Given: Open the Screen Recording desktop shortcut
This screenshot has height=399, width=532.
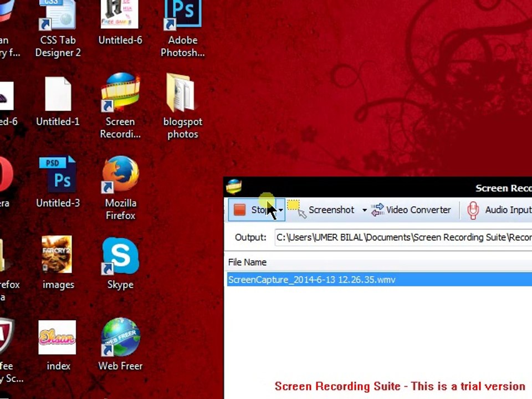Looking at the screenshot, I should 120,106.
